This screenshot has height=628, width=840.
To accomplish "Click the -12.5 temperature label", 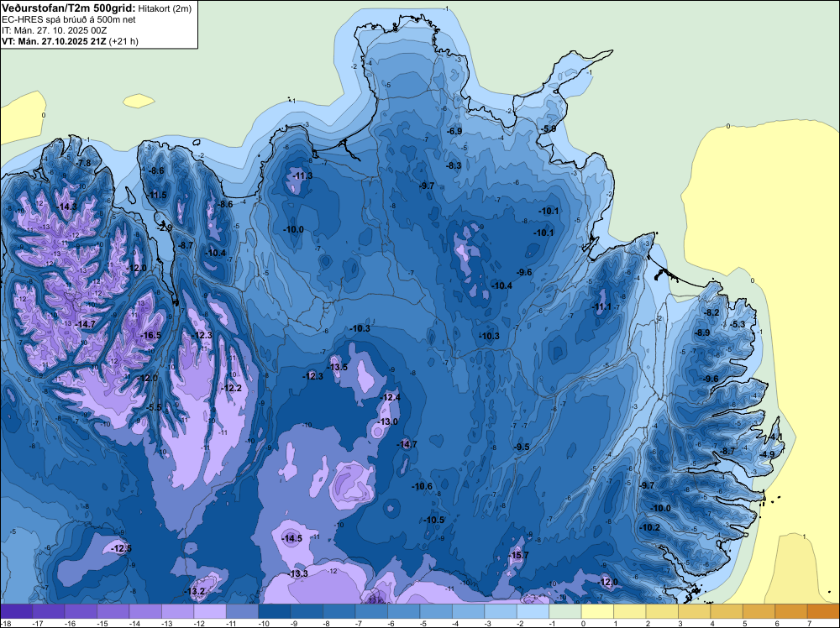I will (x=121, y=548).
